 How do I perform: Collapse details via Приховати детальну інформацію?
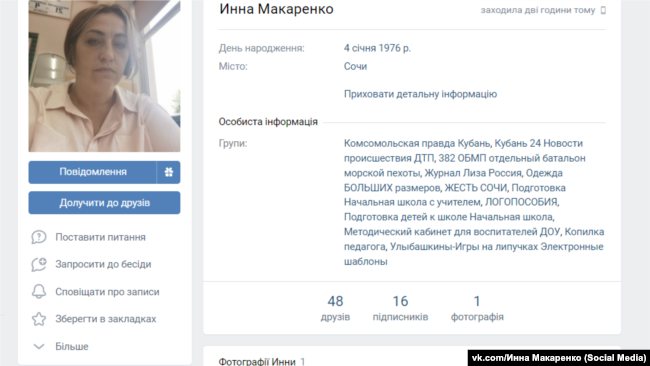point(420,94)
